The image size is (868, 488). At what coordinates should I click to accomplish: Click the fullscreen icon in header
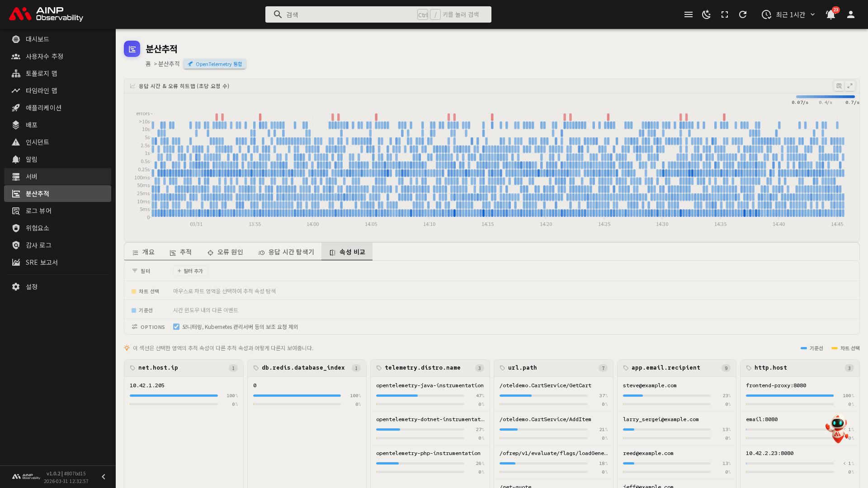coord(725,14)
